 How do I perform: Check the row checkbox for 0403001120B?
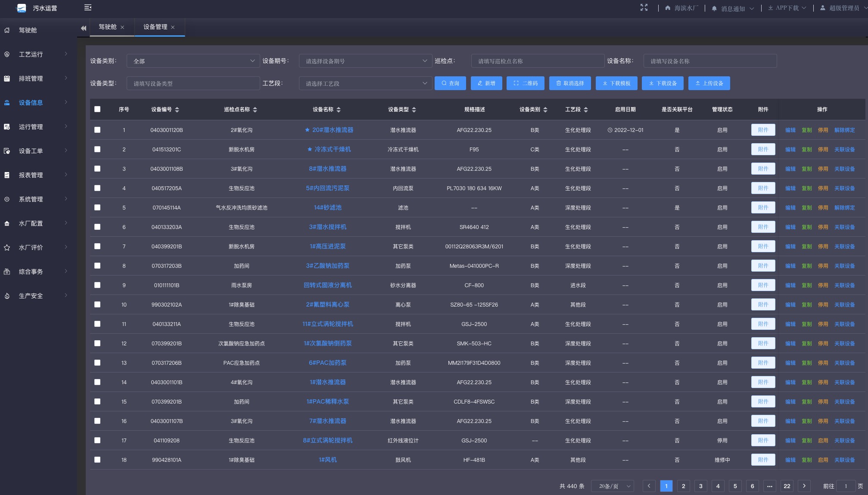coord(97,130)
